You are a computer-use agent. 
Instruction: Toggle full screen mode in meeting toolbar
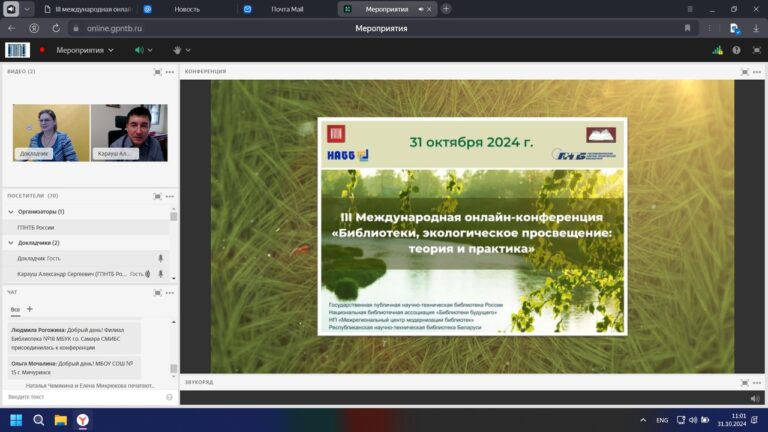point(754,50)
